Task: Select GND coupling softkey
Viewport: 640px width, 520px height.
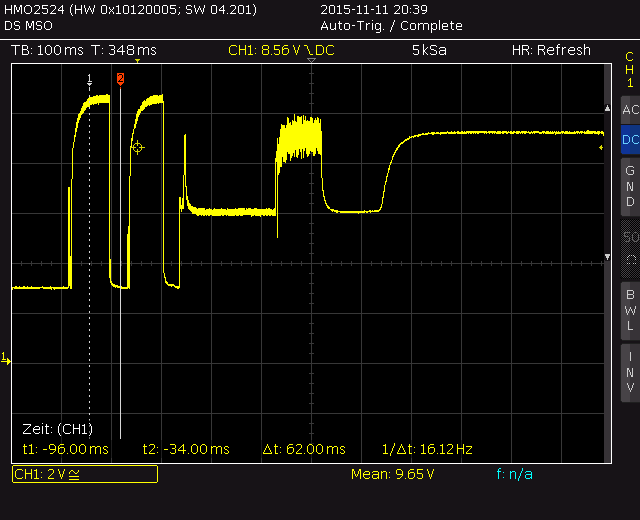Action: (x=631, y=187)
